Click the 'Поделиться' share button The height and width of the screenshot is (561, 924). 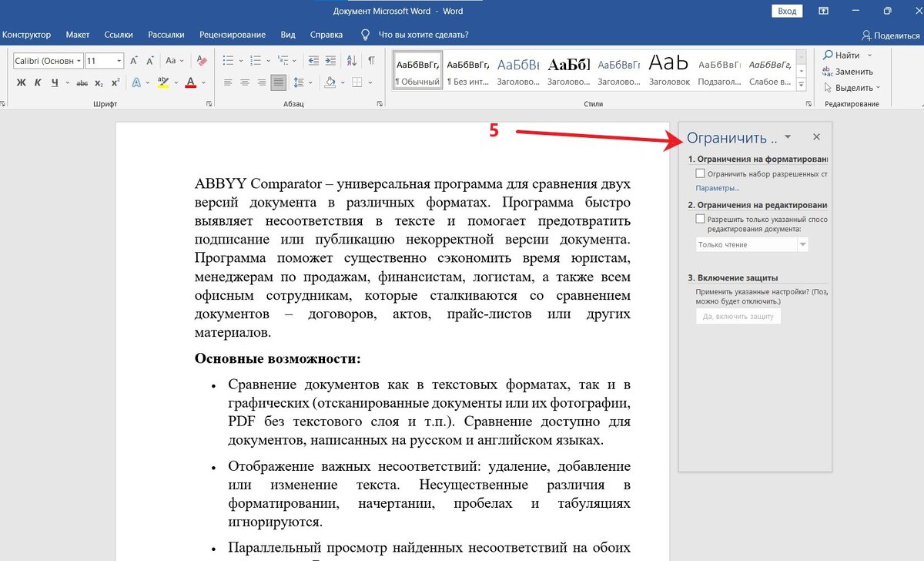pyautogui.click(x=891, y=35)
